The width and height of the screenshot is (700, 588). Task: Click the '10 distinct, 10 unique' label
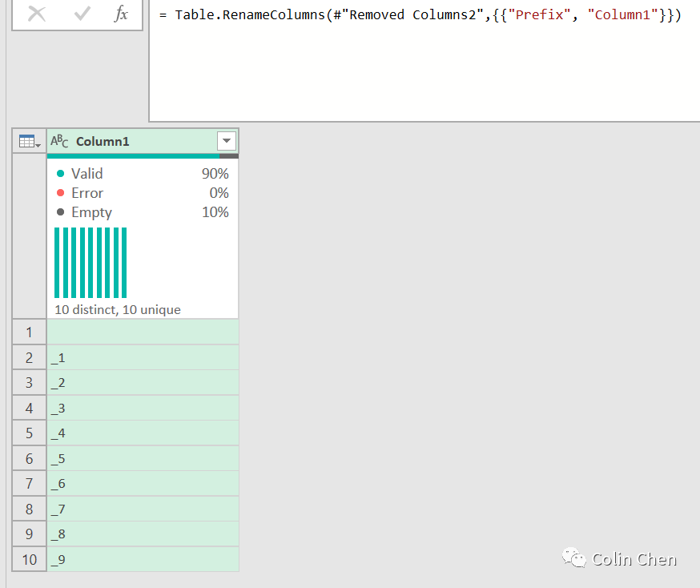click(118, 309)
